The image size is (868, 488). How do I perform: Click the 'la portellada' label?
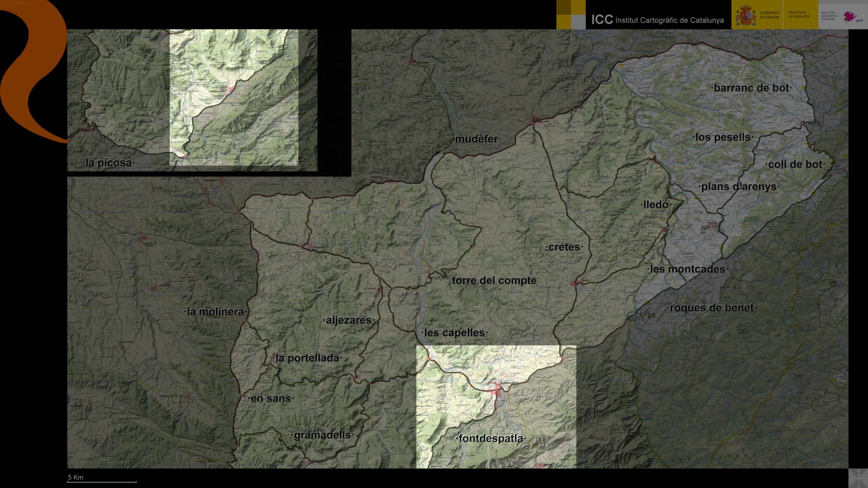307,358
